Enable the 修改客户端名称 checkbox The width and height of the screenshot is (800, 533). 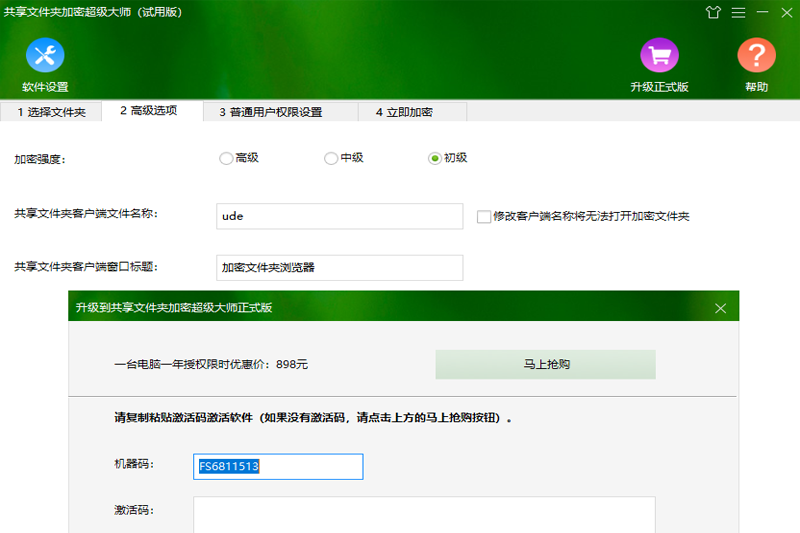coord(484,216)
